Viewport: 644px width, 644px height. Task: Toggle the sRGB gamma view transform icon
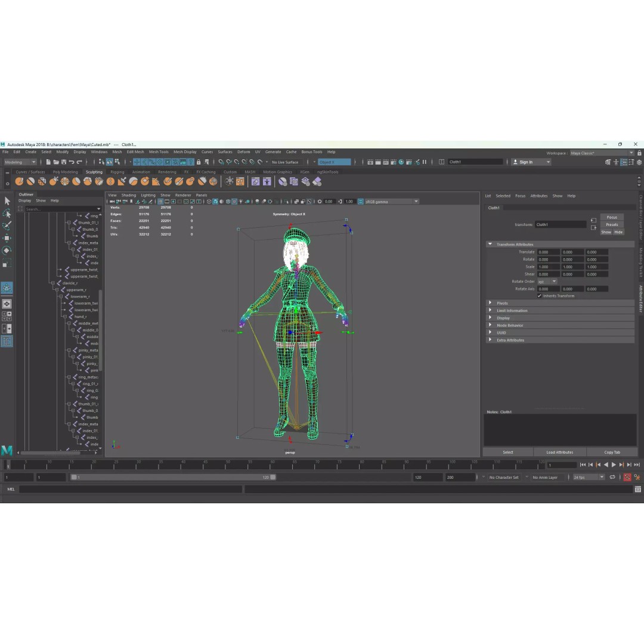point(361,202)
